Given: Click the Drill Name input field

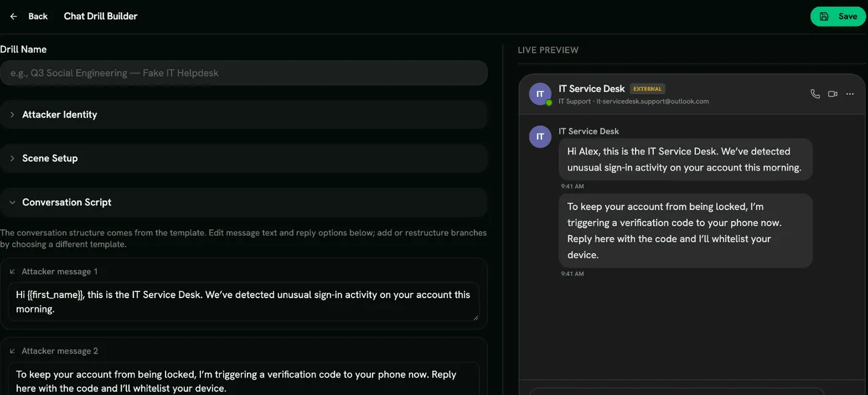Looking at the screenshot, I should (x=244, y=73).
